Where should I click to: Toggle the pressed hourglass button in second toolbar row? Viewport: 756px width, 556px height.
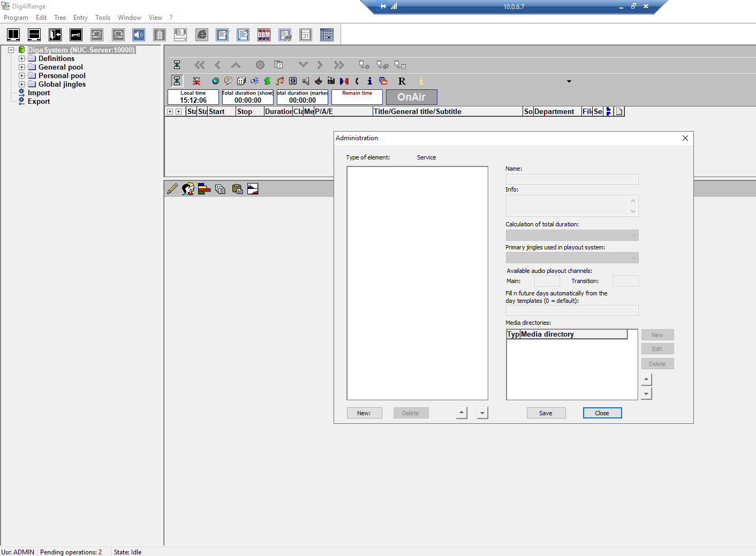(177, 81)
